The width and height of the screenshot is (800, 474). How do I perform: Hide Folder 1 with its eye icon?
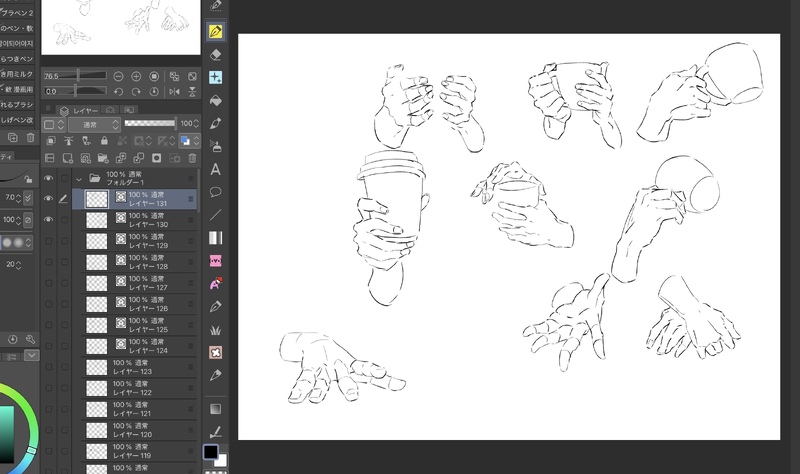48,178
